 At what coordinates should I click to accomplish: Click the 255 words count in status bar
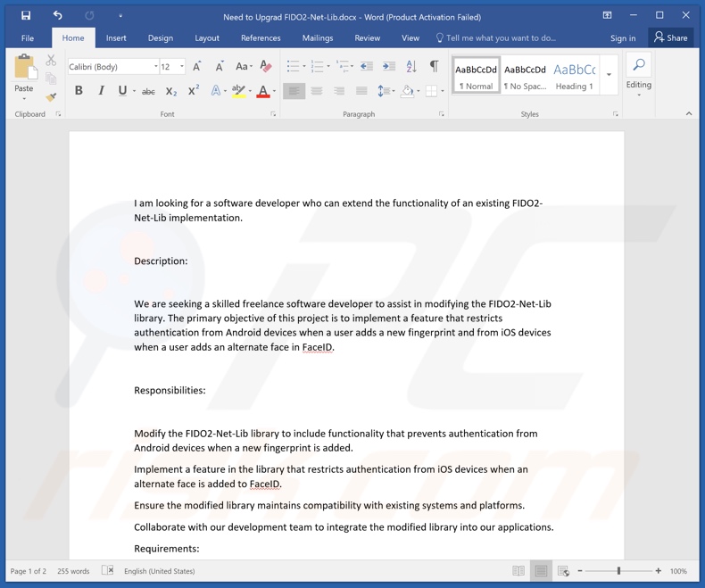click(x=73, y=571)
